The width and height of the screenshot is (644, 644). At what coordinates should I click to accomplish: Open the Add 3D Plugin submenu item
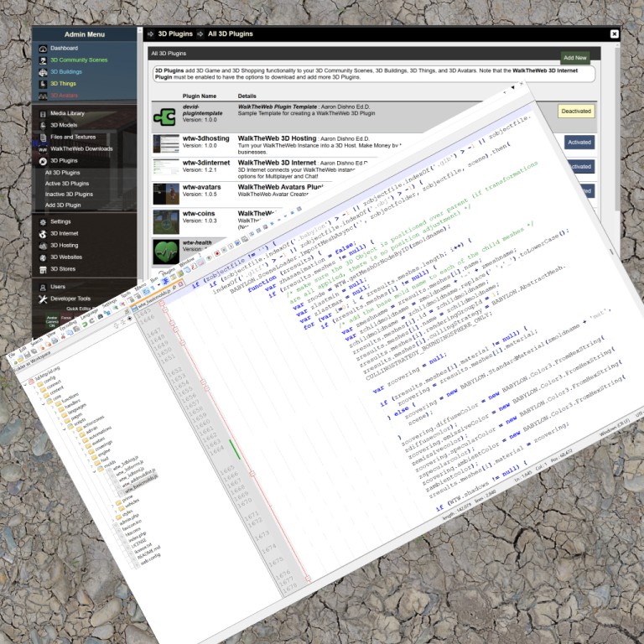click(x=63, y=205)
